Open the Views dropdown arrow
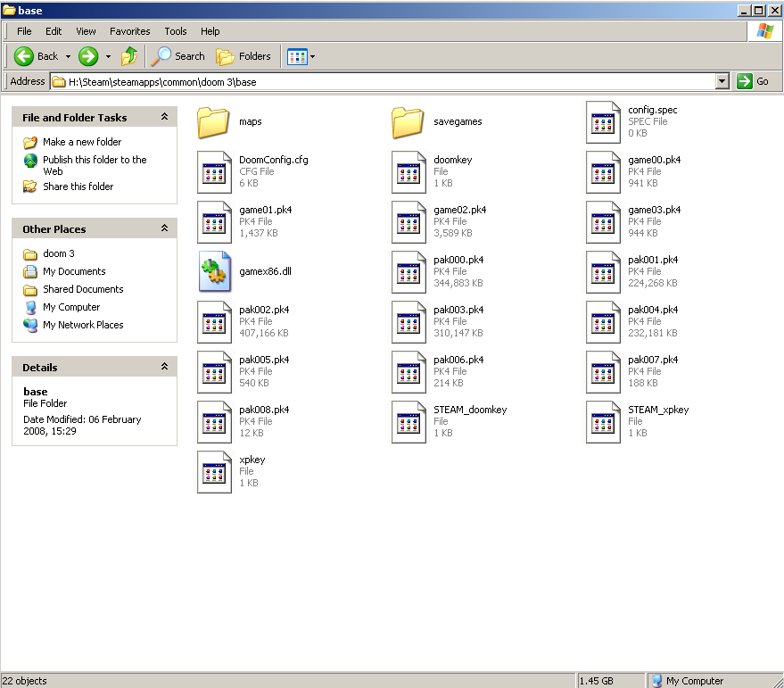 (312, 56)
